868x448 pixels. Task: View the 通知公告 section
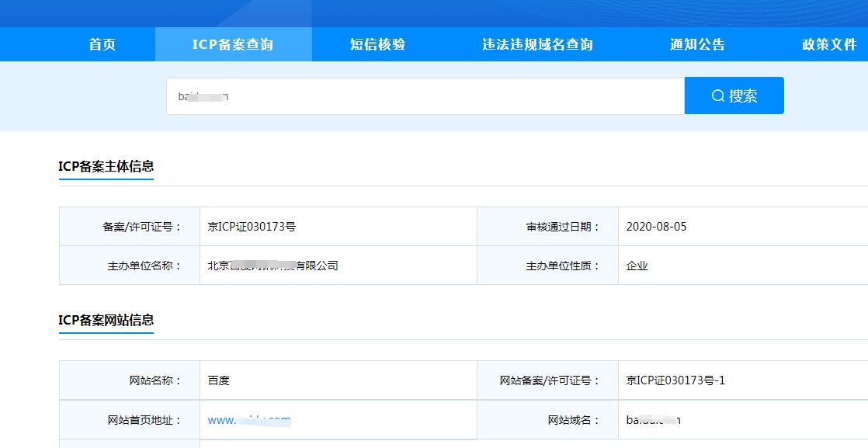[x=696, y=44]
